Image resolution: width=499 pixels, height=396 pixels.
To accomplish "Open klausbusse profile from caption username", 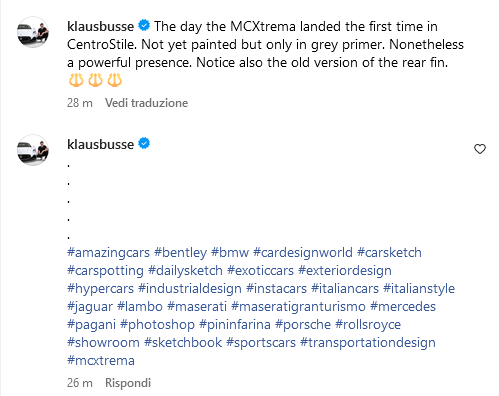I will 100,26.
